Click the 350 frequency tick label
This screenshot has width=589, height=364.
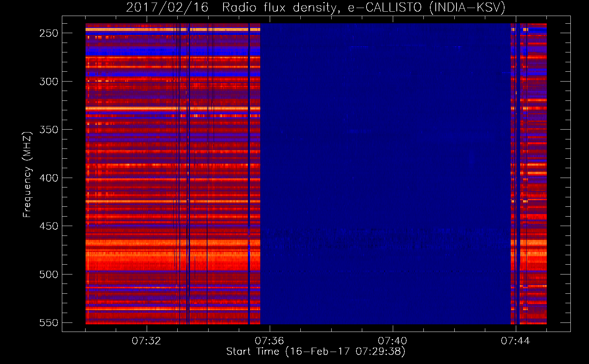click(49, 130)
